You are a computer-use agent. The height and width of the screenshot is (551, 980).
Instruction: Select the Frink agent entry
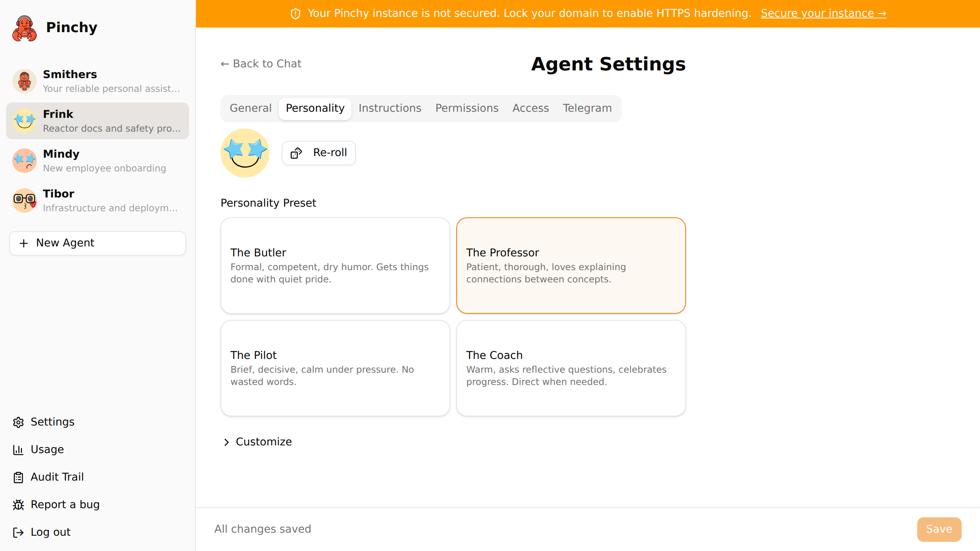pyautogui.click(x=98, y=121)
